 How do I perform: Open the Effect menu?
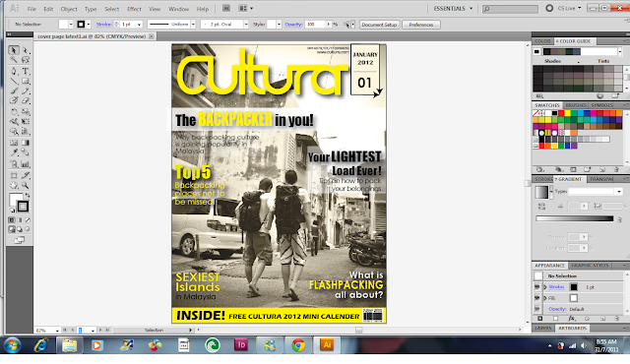[134, 9]
